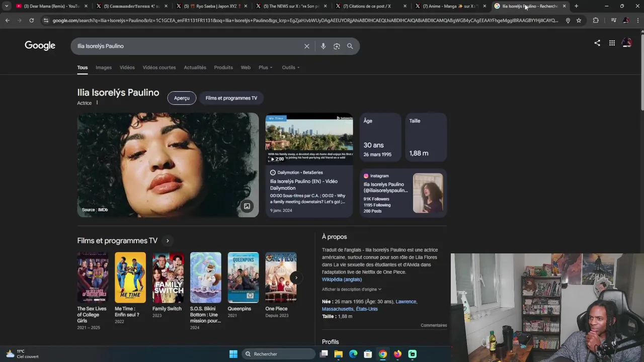Play the Dailymotion video thumbnail
The width and height of the screenshot is (644, 362).
pyautogui.click(x=309, y=139)
